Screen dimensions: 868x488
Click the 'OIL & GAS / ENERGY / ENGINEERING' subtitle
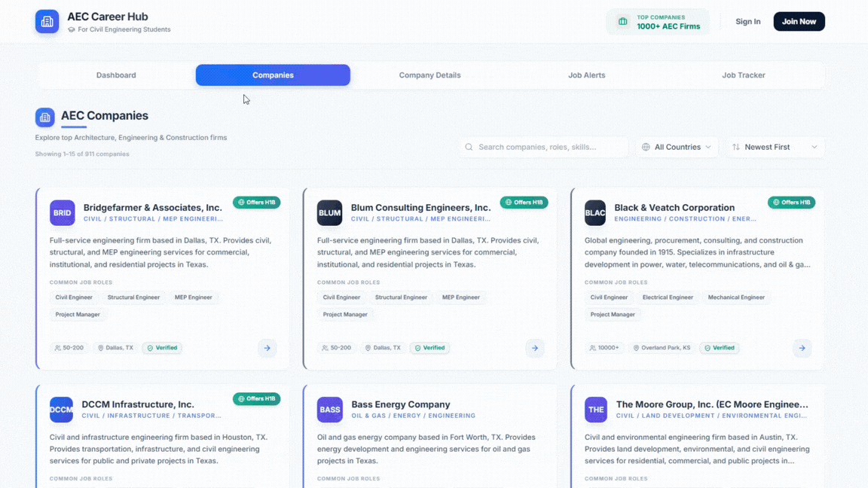[414, 416]
